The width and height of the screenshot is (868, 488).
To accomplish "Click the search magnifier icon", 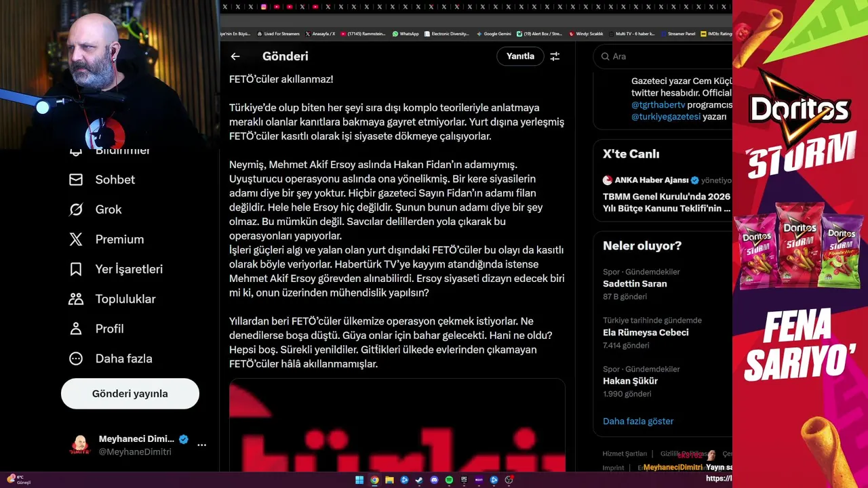I will pos(606,56).
